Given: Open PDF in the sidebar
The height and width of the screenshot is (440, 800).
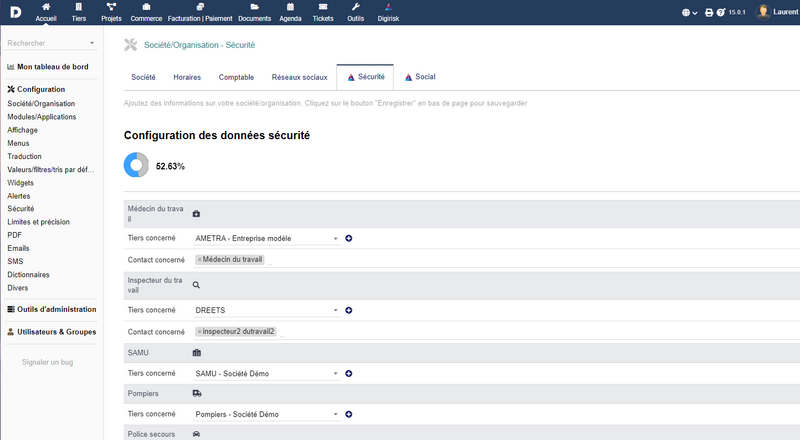Looking at the screenshot, I should point(14,235).
